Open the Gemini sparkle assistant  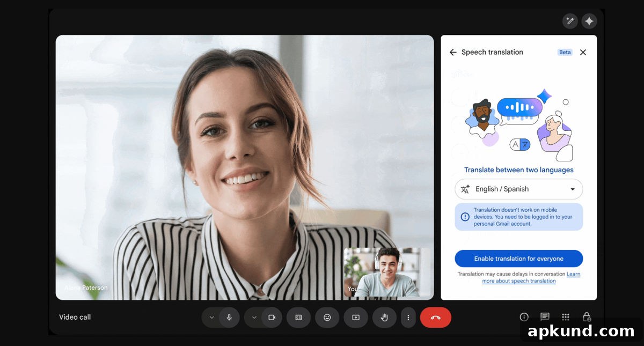pyautogui.click(x=589, y=21)
